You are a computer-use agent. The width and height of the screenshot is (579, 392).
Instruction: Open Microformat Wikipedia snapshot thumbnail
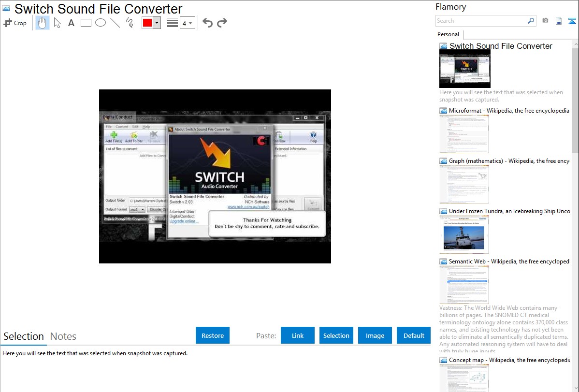(464, 134)
